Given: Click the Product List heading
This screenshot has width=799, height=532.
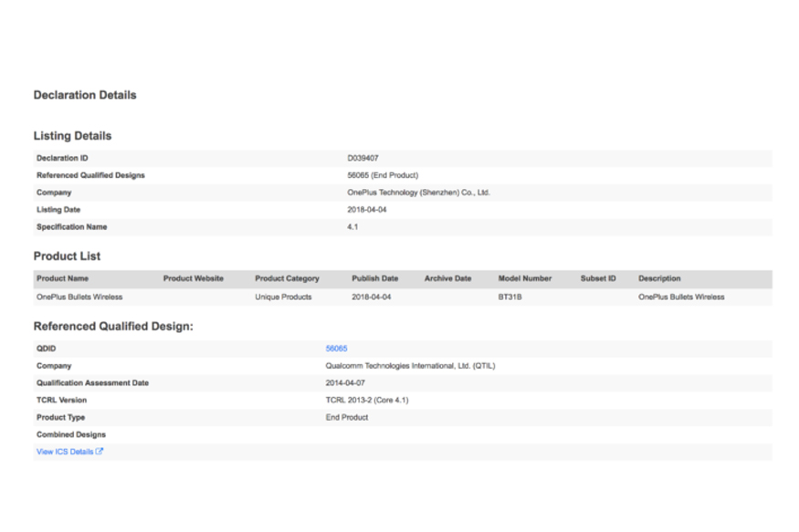Looking at the screenshot, I should point(67,256).
